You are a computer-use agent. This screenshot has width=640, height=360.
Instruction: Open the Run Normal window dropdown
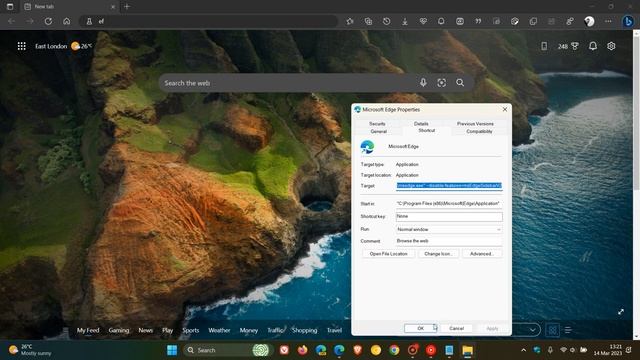point(449,229)
